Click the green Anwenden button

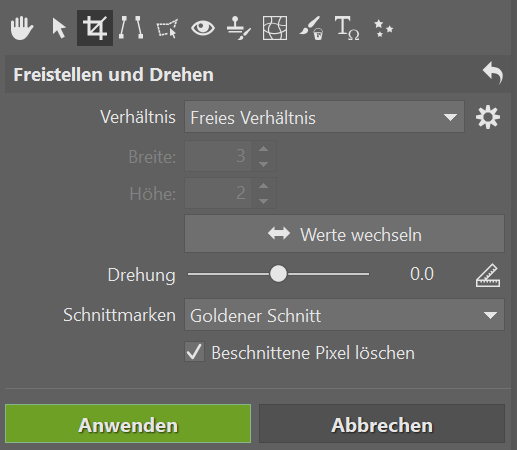tap(128, 424)
